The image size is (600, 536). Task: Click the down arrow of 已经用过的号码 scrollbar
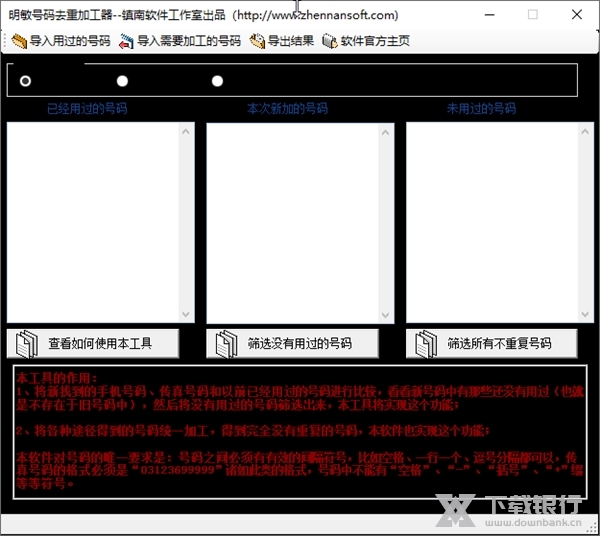pos(186,314)
